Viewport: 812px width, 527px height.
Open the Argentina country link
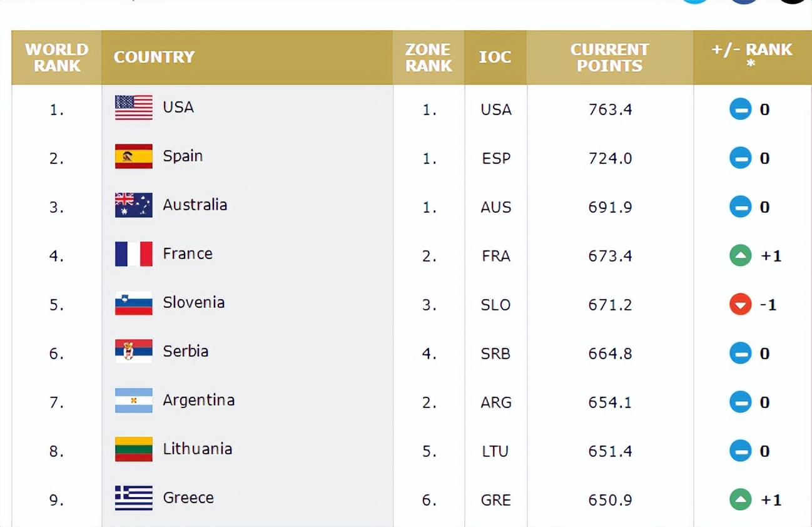(198, 400)
